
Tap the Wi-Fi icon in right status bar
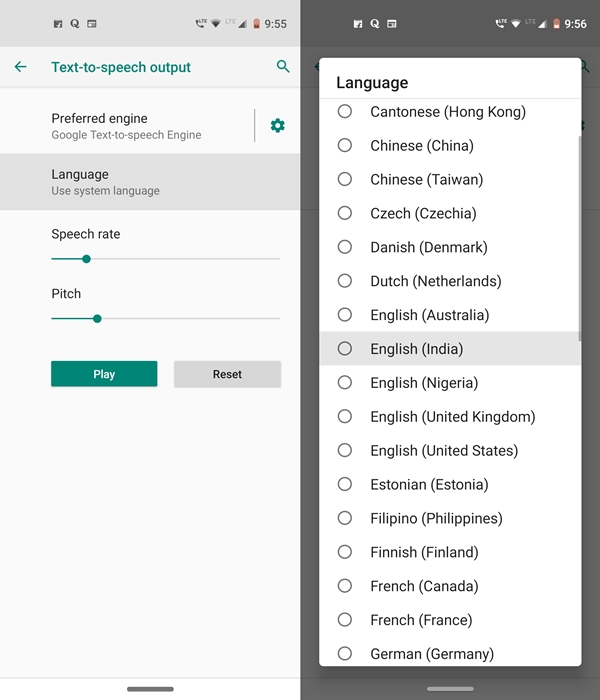[x=516, y=24]
